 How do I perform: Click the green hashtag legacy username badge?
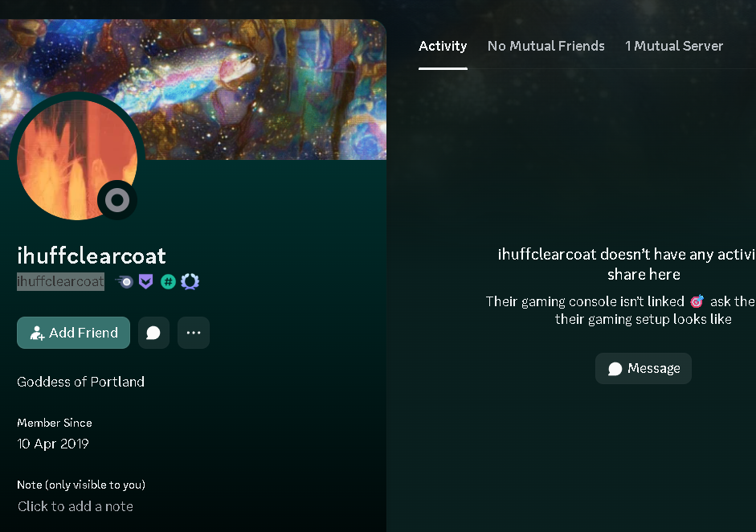(x=168, y=282)
